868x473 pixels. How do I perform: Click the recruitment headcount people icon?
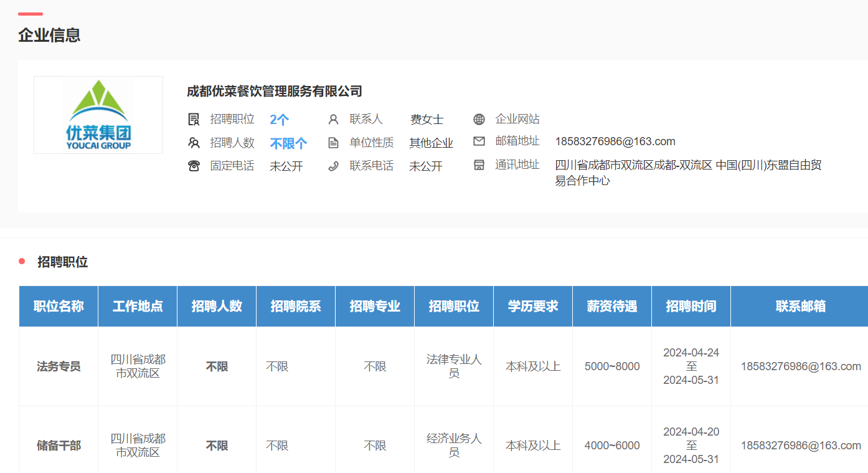(x=194, y=143)
